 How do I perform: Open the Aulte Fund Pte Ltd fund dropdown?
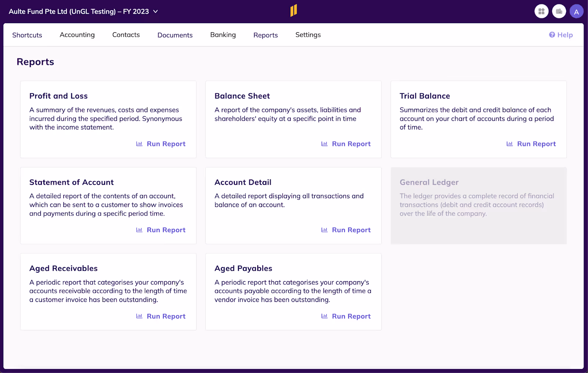[x=79, y=11]
